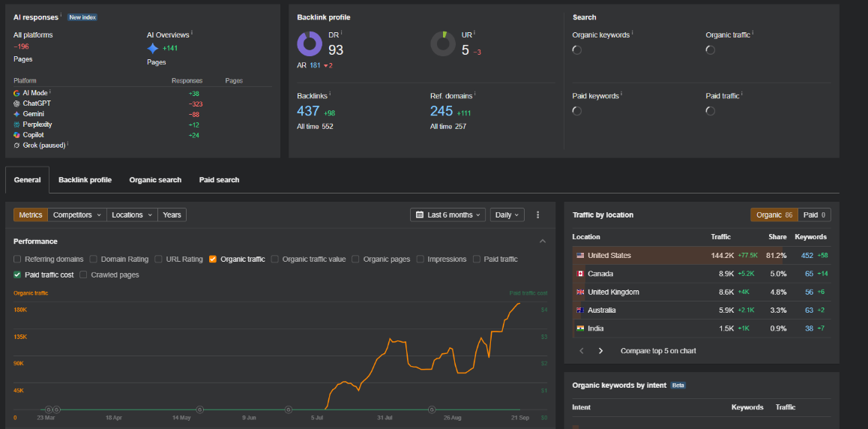The image size is (868, 429).
Task: Click the info icon beside Organic keywords
Action: [632, 33]
